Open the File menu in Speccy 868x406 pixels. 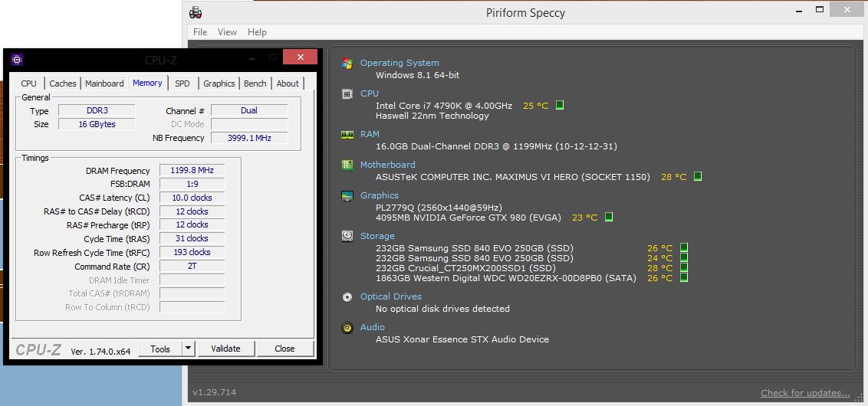[200, 32]
